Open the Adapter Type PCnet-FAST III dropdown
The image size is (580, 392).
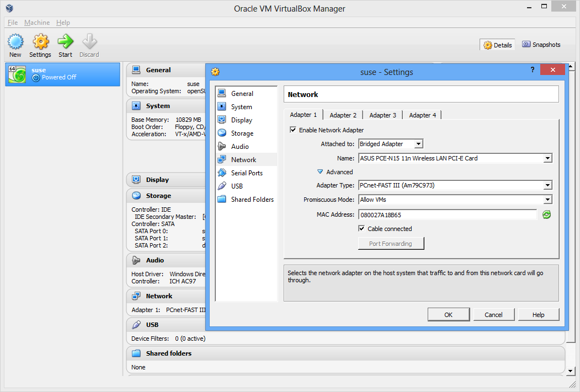coord(455,185)
